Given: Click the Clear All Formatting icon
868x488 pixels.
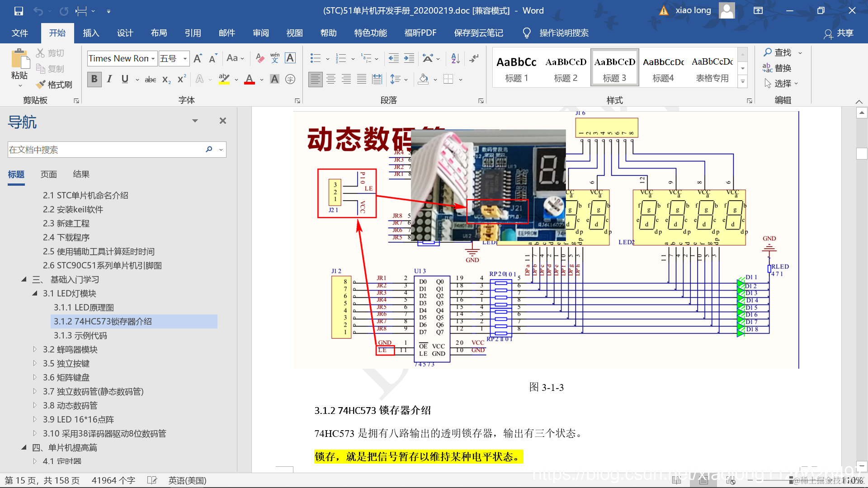Looking at the screenshot, I should pyautogui.click(x=259, y=58).
